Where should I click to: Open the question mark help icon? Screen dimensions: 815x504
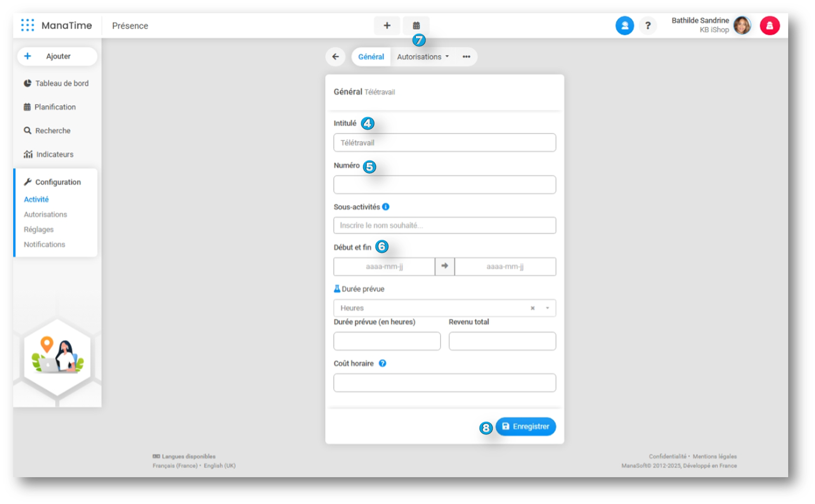(648, 26)
